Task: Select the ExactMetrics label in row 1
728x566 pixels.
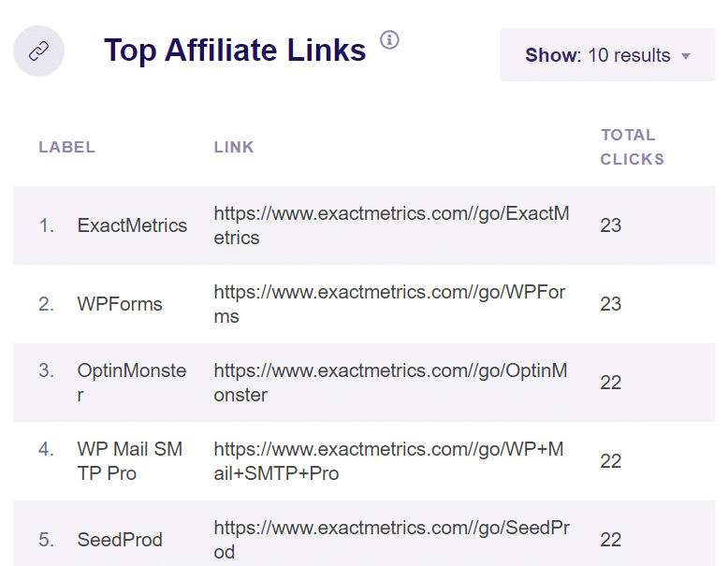Action: click(x=132, y=225)
